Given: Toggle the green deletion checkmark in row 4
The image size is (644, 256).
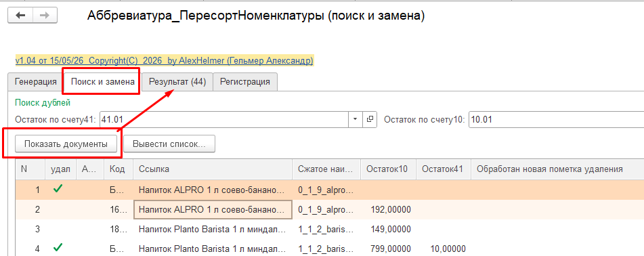Looking at the screenshot, I should [58, 248].
